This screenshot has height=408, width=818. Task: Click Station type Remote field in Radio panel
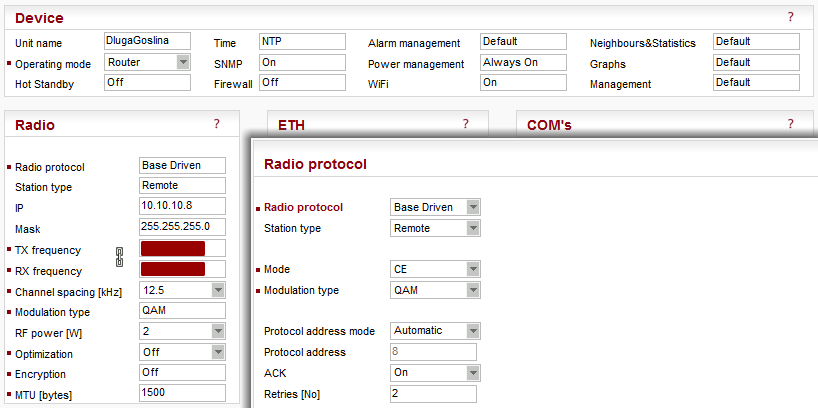click(x=183, y=186)
